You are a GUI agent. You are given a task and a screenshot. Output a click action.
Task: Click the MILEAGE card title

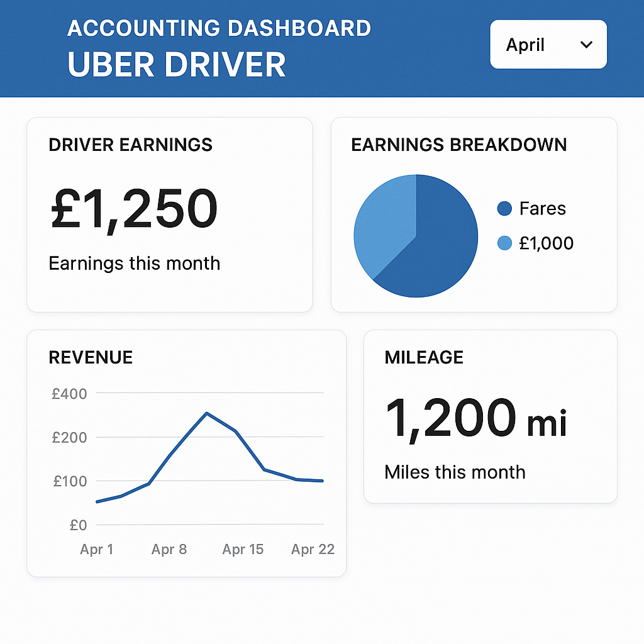[424, 357]
